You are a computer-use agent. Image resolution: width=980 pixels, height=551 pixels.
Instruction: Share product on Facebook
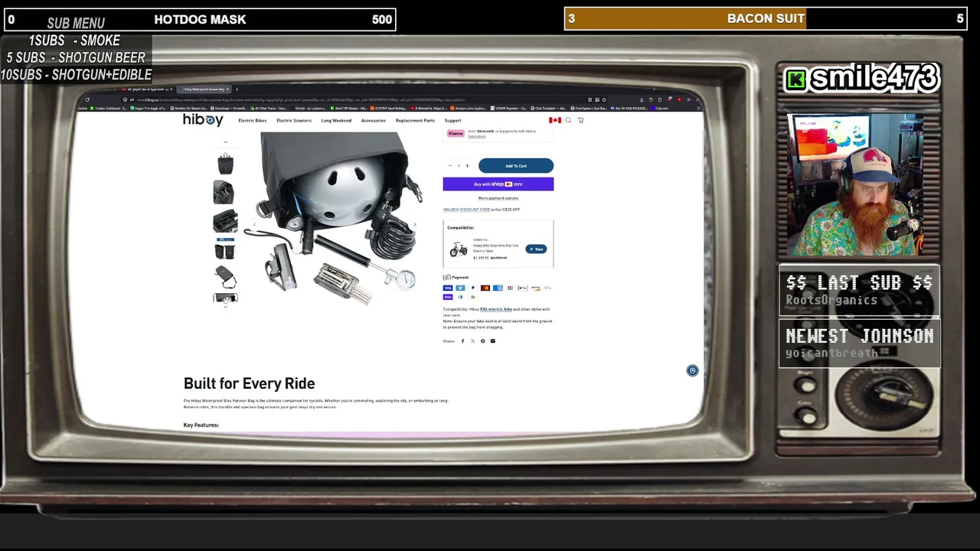tap(462, 341)
